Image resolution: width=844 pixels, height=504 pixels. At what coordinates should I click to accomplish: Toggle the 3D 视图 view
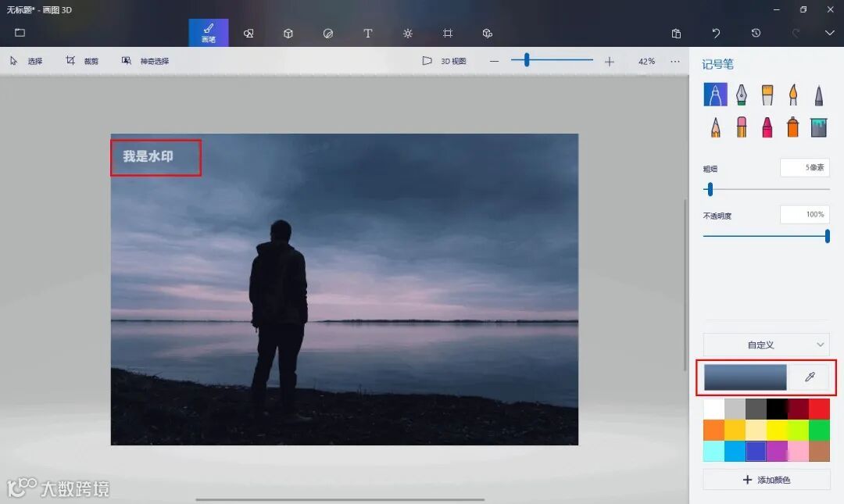point(444,61)
